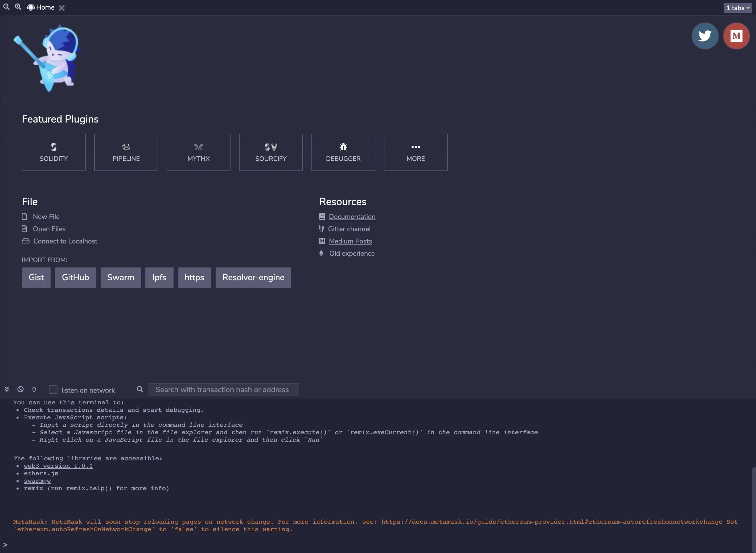Open the Documentation link

[352, 217]
